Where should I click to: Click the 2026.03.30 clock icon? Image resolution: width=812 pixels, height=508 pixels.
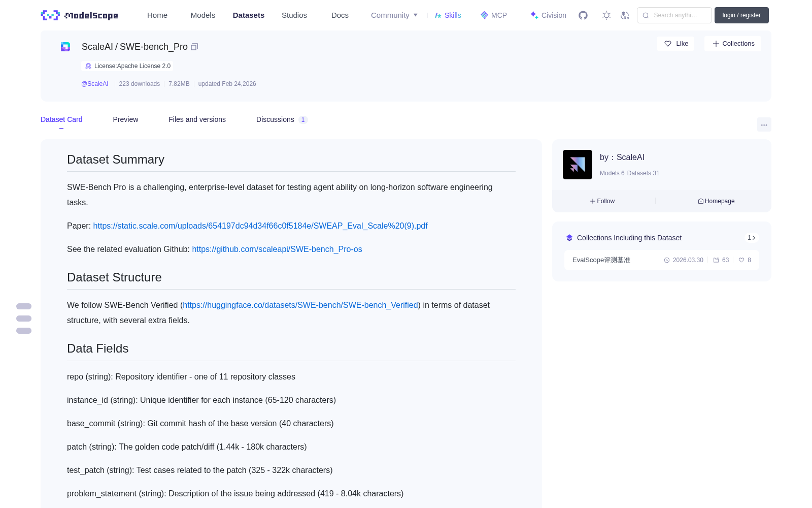pos(667,260)
